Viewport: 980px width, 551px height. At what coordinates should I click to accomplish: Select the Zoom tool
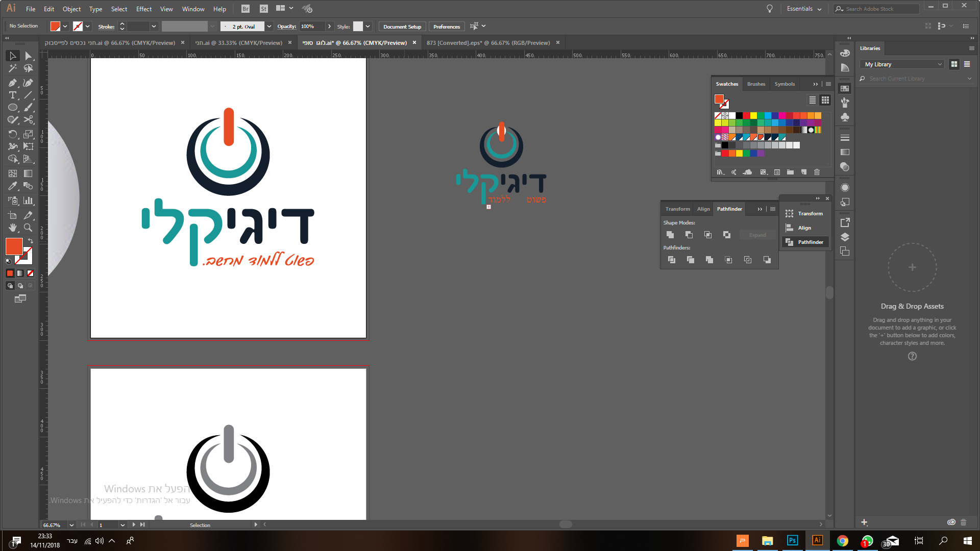29,228
